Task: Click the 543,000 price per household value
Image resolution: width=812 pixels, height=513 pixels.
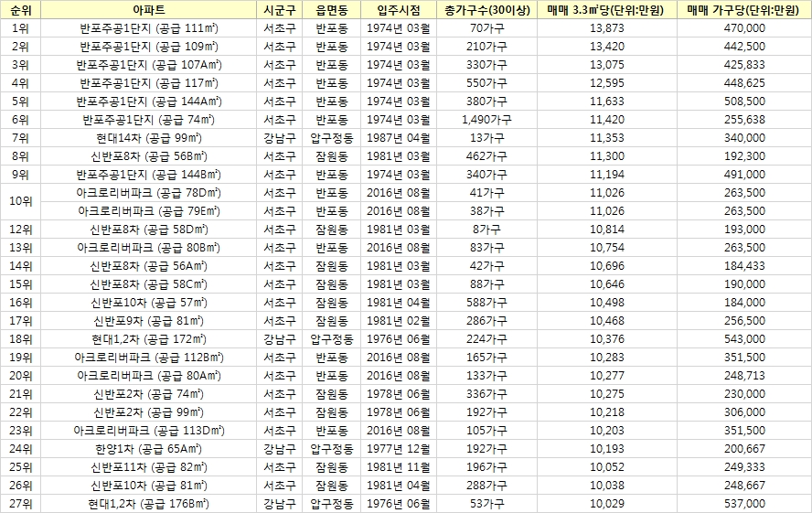Action: (x=744, y=339)
